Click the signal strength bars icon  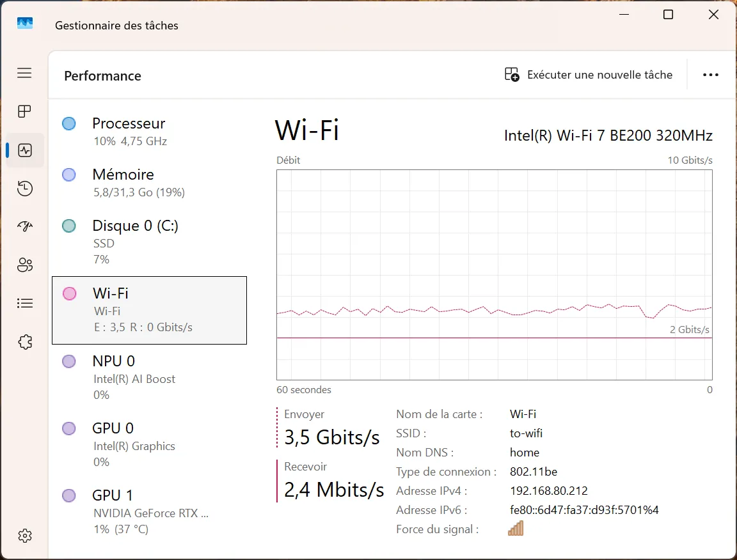coord(516,529)
